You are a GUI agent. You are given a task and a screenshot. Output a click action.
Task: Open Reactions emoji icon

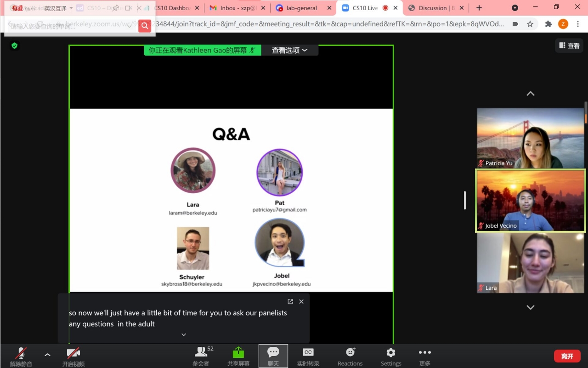coord(350,353)
